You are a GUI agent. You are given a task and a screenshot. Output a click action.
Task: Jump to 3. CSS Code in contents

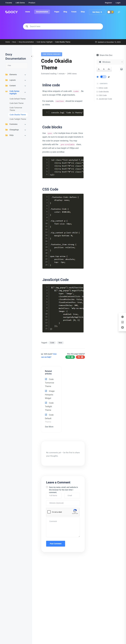102,95
